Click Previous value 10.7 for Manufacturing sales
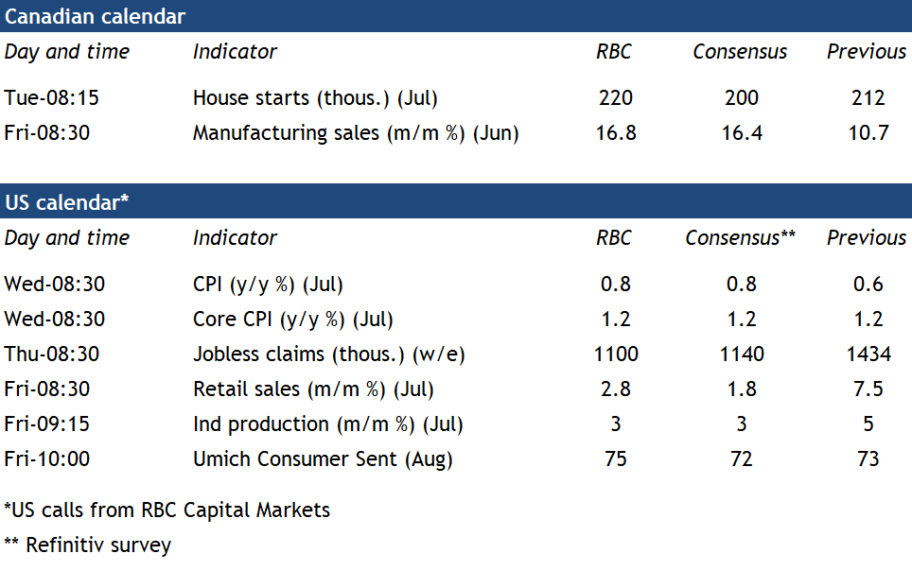Image resolution: width=912 pixels, height=588 pixels. [x=868, y=132]
